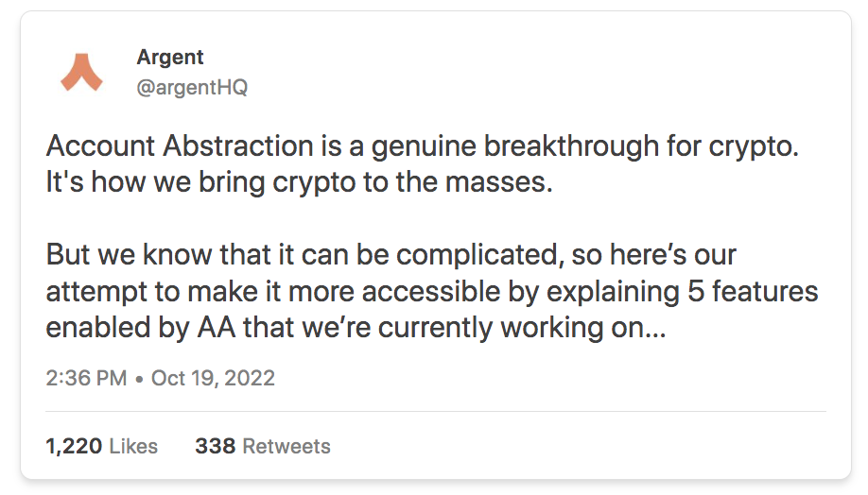Click the text "But we know that it can be complicated"
The image size is (868, 495).
click(304, 255)
